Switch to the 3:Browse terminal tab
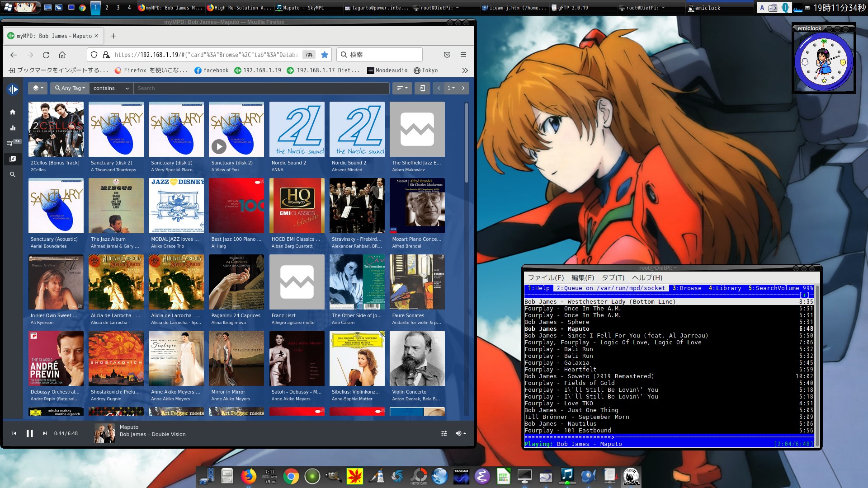The image size is (868, 488). [687, 288]
